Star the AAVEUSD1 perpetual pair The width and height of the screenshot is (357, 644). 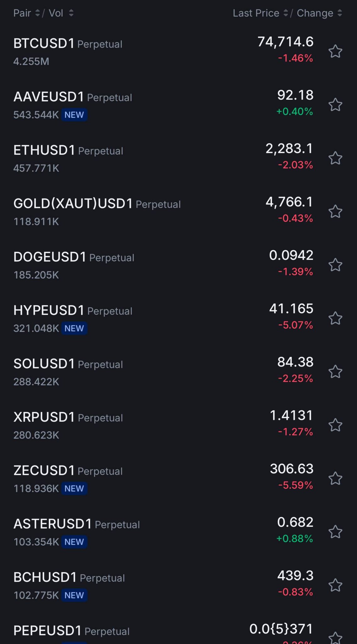(x=335, y=105)
